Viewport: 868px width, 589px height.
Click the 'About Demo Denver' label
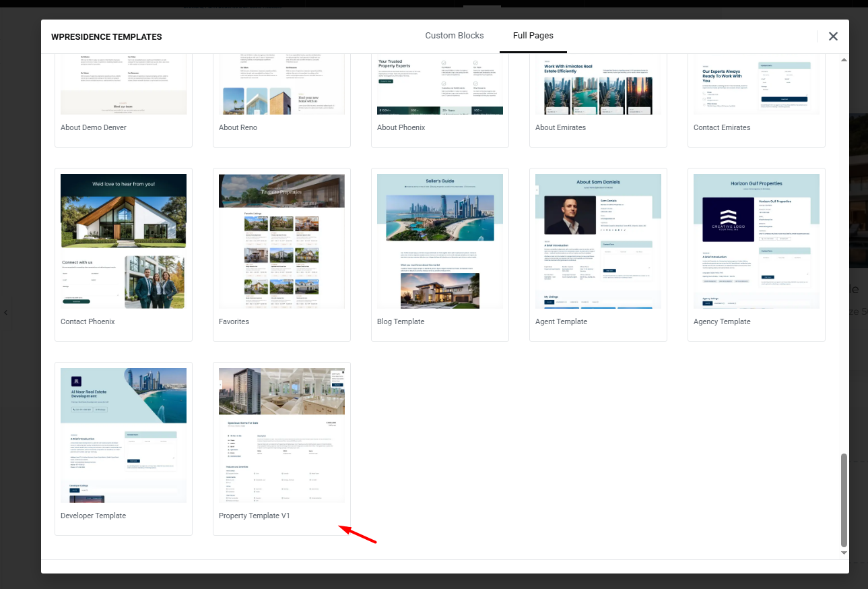[94, 127]
